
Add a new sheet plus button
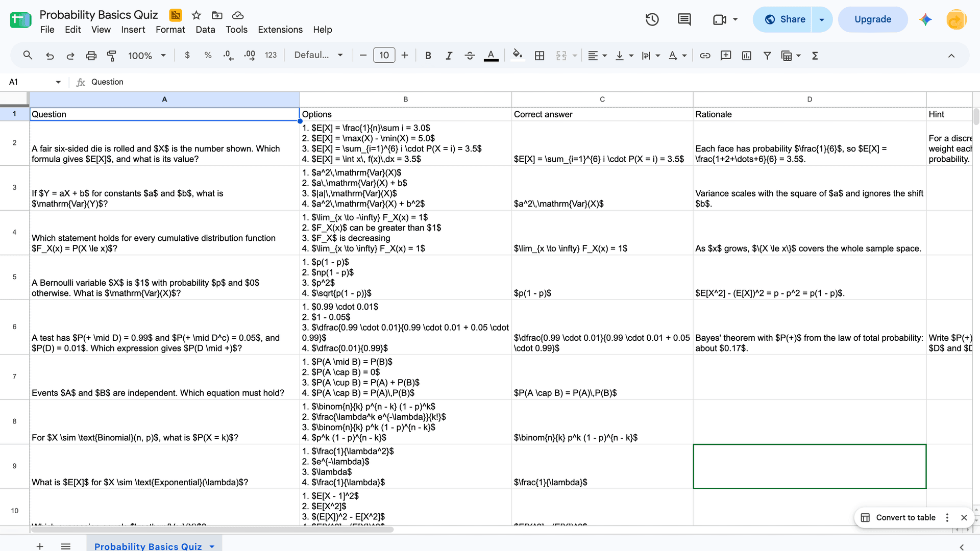coord(40,546)
